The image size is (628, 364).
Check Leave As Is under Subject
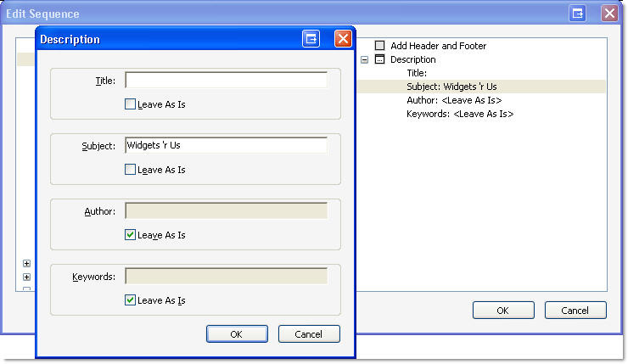click(130, 170)
